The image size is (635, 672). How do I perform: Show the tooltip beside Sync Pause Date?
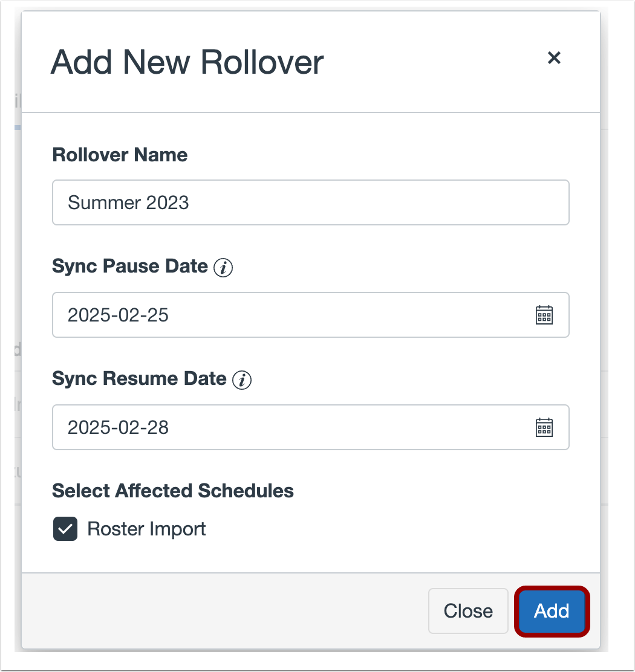224,267
